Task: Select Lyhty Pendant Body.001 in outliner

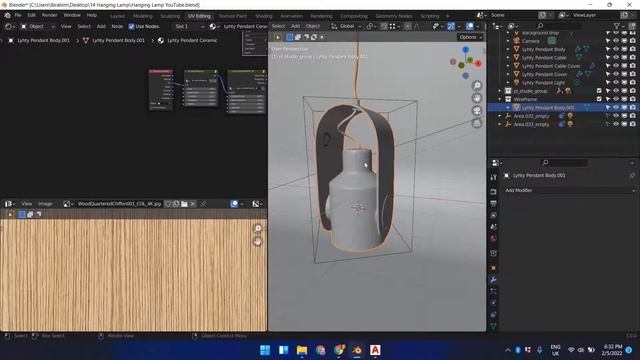Action: click(x=548, y=108)
